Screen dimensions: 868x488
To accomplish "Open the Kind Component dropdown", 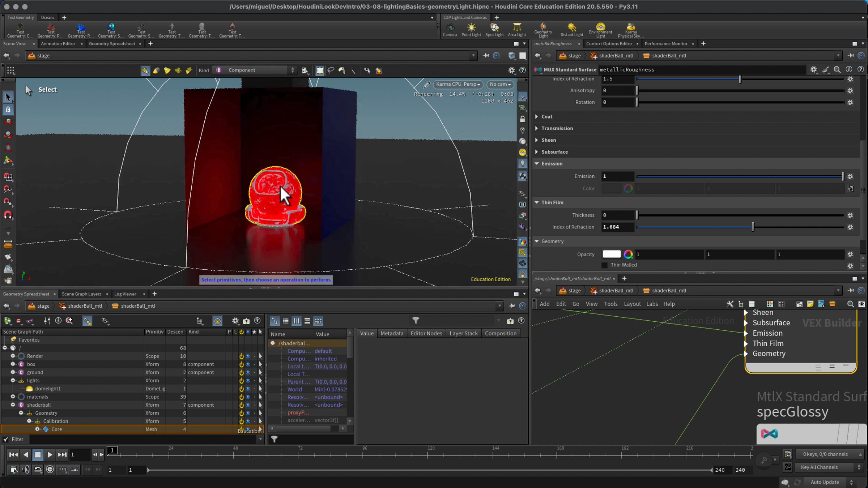I will 255,70.
